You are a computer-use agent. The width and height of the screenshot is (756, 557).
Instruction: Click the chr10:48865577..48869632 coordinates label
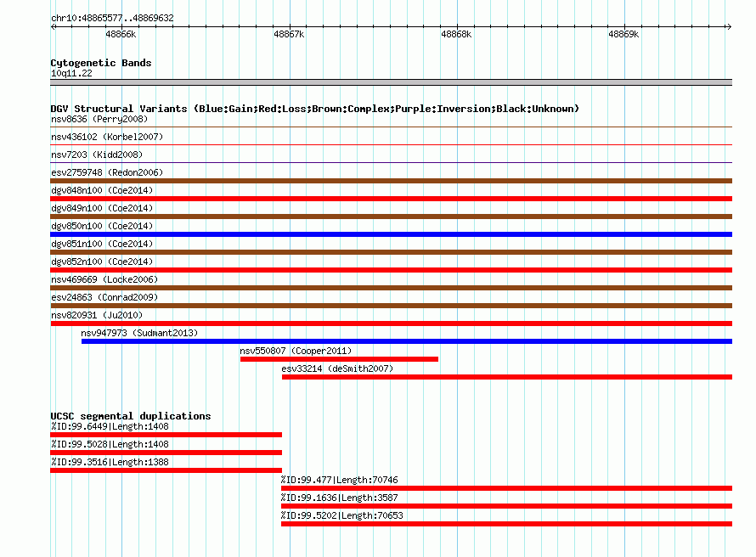click(112, 18)
